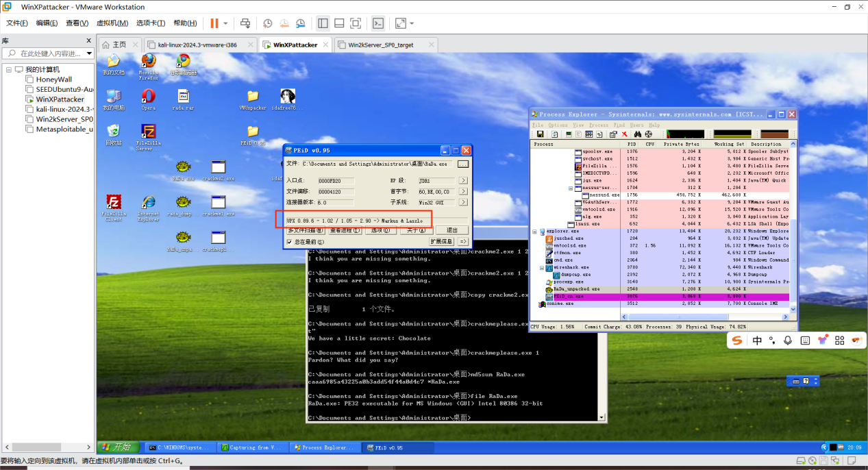Click Capturing from taskbar button

coord(251,447)
